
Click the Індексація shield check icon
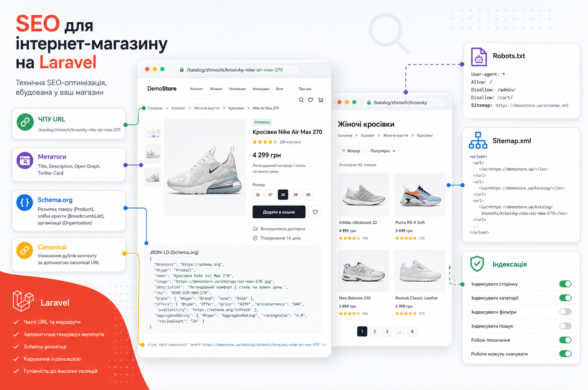tap(477, 264)
